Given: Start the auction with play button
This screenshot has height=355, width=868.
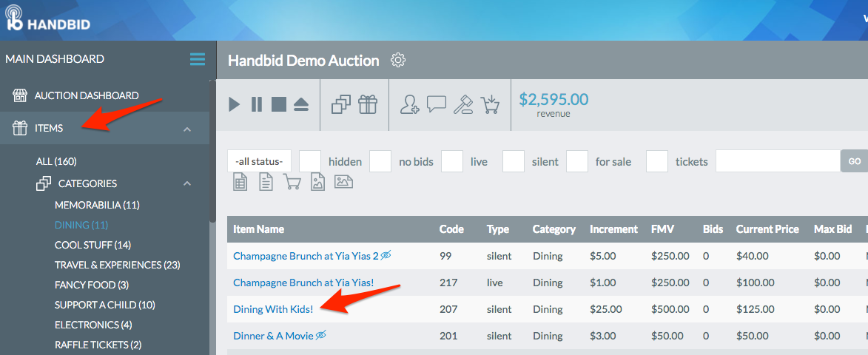Looking at the screenshot, I should (x=235, y=104).
